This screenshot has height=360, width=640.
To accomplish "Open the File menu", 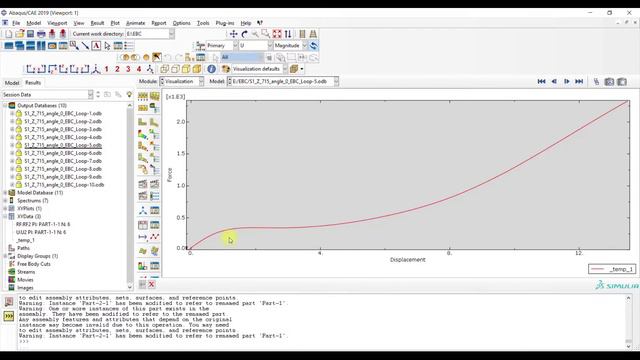I will click(16, 23).
